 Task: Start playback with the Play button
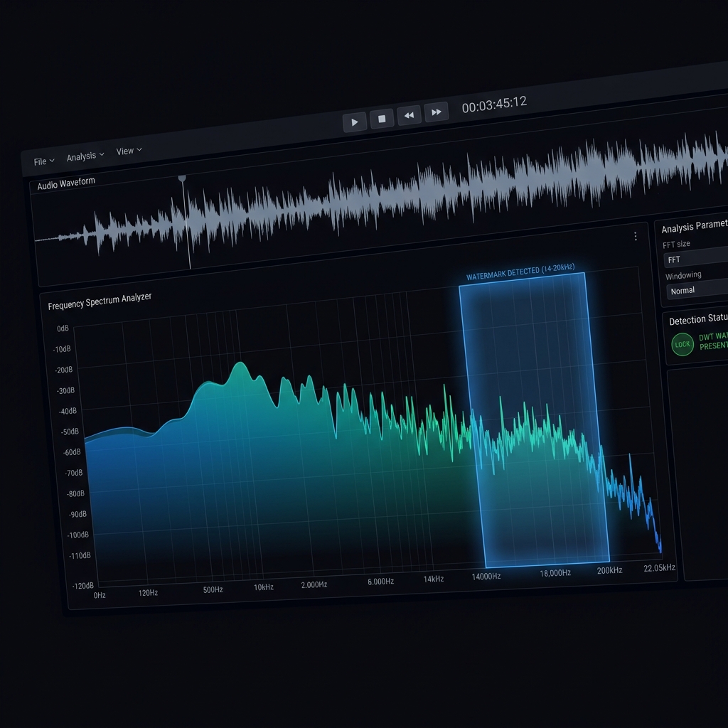click(x=355, y=122)
